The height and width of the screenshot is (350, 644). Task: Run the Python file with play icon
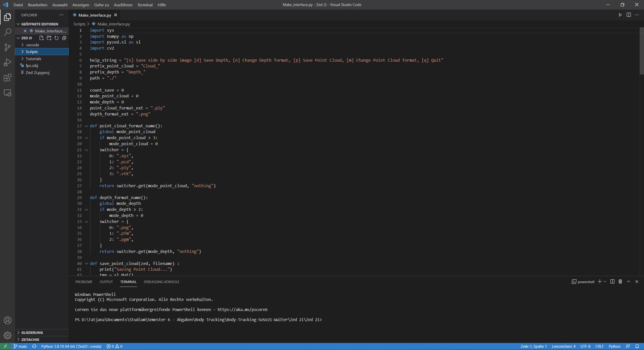click(620, 15)
